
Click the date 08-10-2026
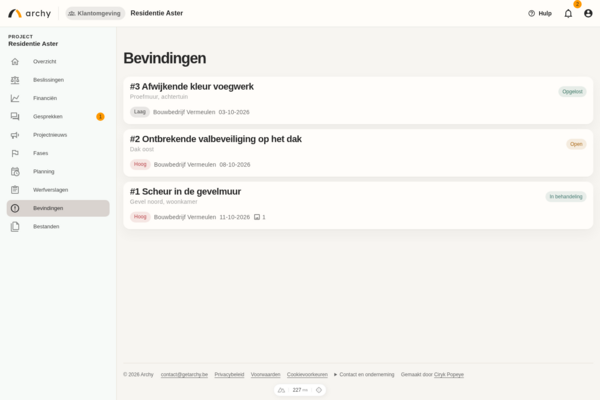click(x=235, y=165)
